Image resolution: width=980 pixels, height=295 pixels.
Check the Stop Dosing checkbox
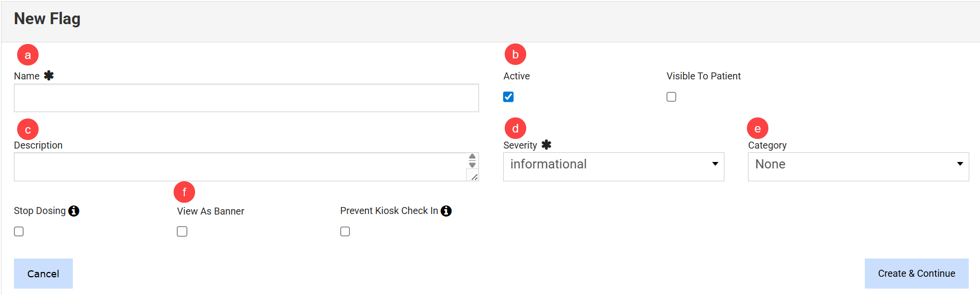click(x=19, y=232)
